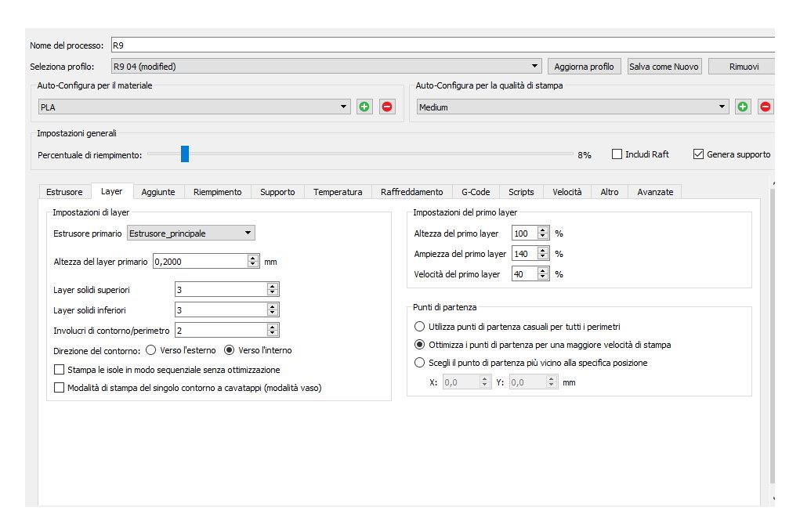Switch to the Riempimento tab
The image size is (800, 532).
pos(217,192)
